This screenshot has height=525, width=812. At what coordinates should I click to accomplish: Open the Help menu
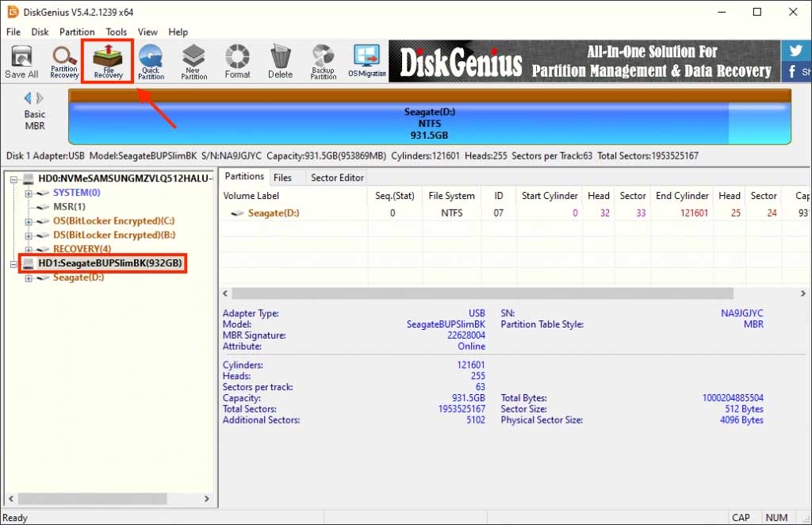pos(178,32)
